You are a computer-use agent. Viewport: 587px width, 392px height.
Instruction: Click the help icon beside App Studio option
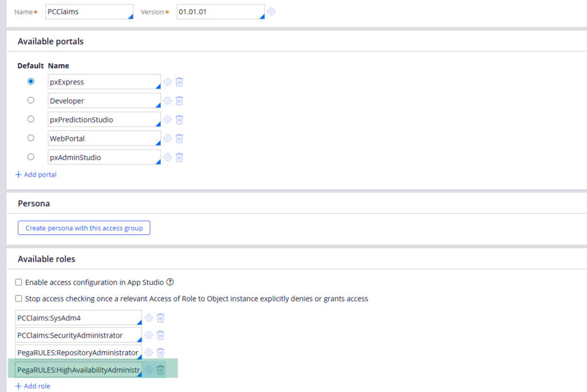[170, 282]
